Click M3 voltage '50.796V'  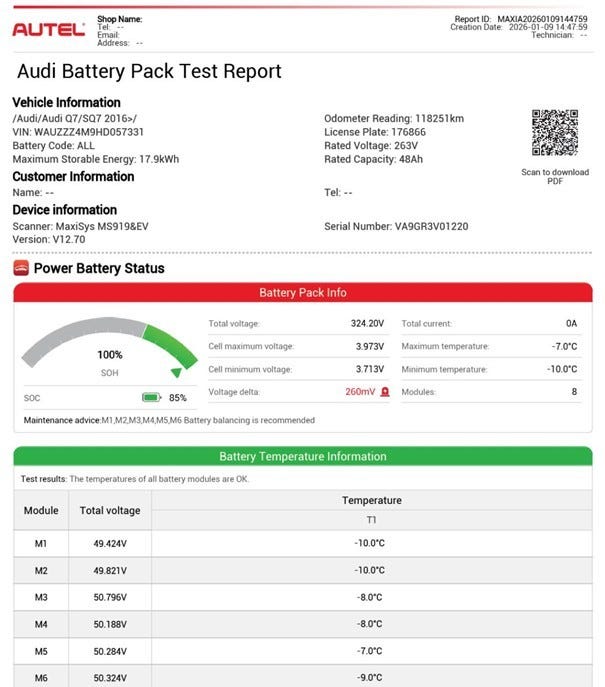click(x=110, y=597)
